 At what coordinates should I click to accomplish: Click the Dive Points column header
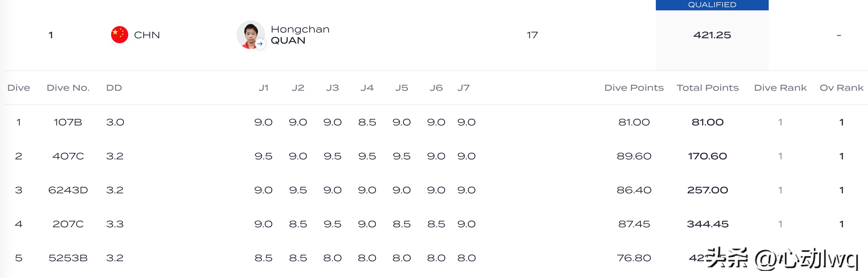click(x=634, y=88)
